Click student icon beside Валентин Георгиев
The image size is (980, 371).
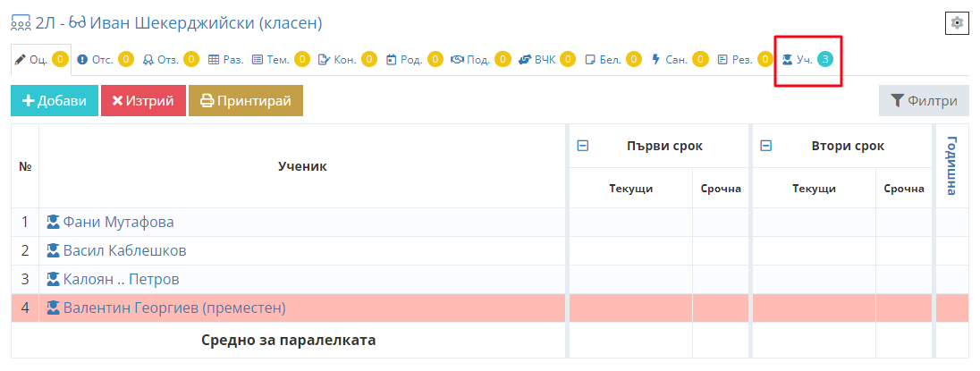pyautogui.click(x=53, y=308)
